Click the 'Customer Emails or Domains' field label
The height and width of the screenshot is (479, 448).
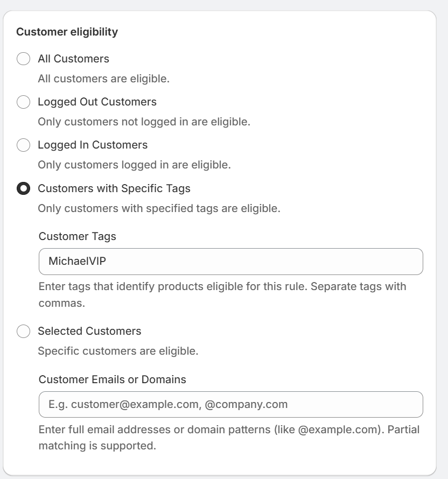tap(112, 379)
